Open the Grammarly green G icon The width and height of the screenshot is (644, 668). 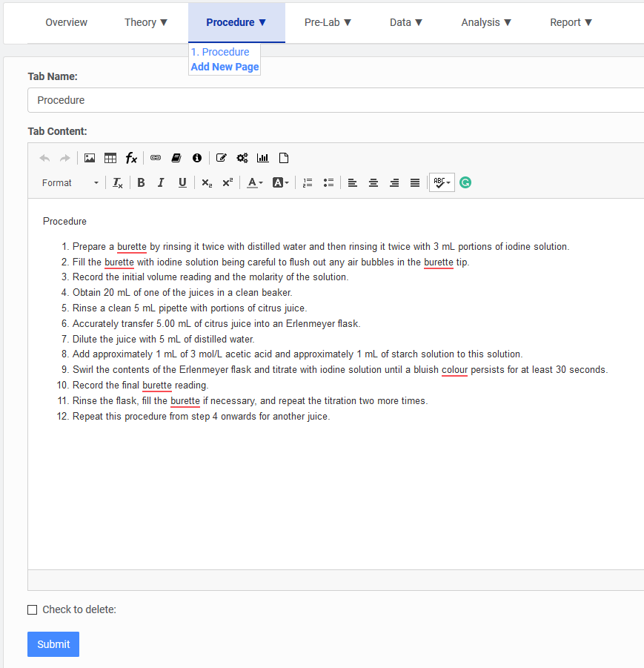[x=465, y=183]
